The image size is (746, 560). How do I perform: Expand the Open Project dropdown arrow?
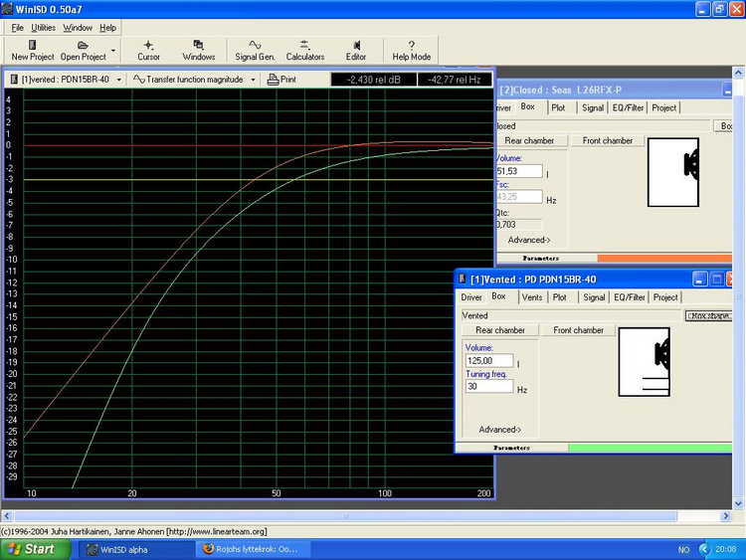pos(113,51)
